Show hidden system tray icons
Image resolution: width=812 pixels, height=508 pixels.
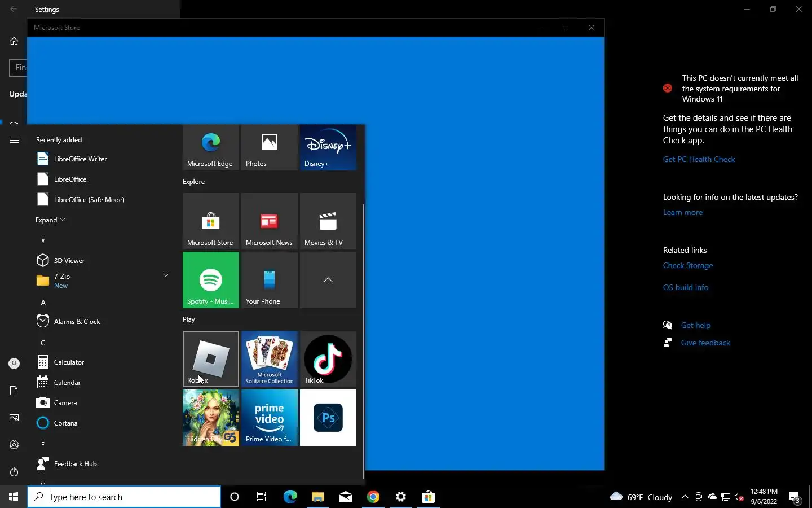click(685, 497)
